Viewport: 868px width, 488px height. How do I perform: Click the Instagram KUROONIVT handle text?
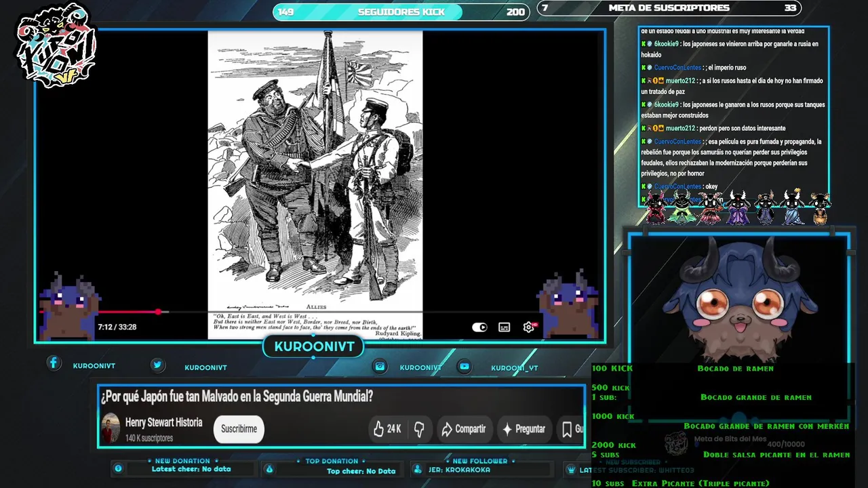click(x=420, y=368)
